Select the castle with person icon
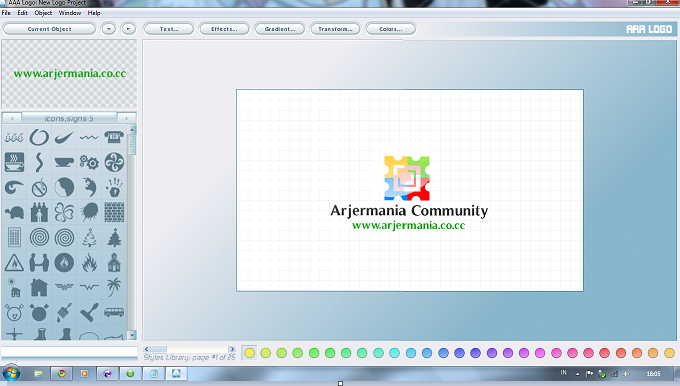Viewport: 680px width, 386px height. click(39, 212)
